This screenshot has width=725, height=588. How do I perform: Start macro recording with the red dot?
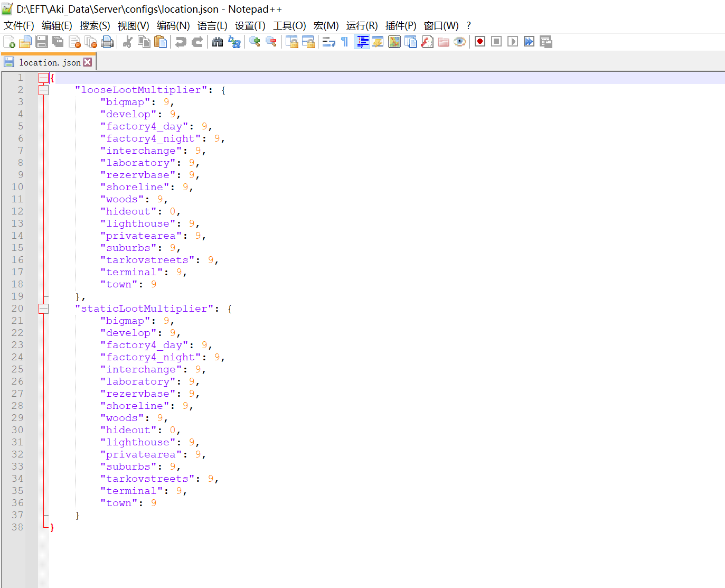pos(480,42)
